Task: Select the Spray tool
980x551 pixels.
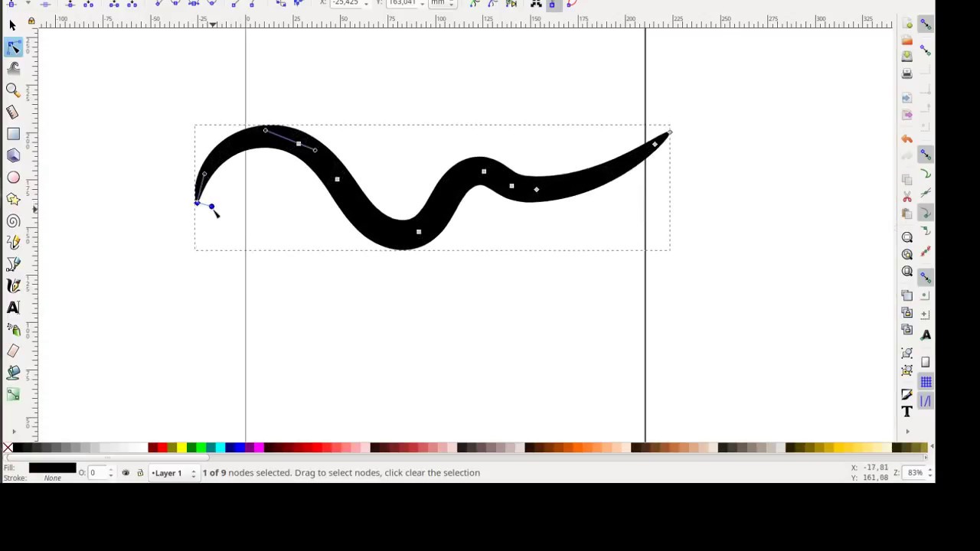Action: tap(13, 329)
